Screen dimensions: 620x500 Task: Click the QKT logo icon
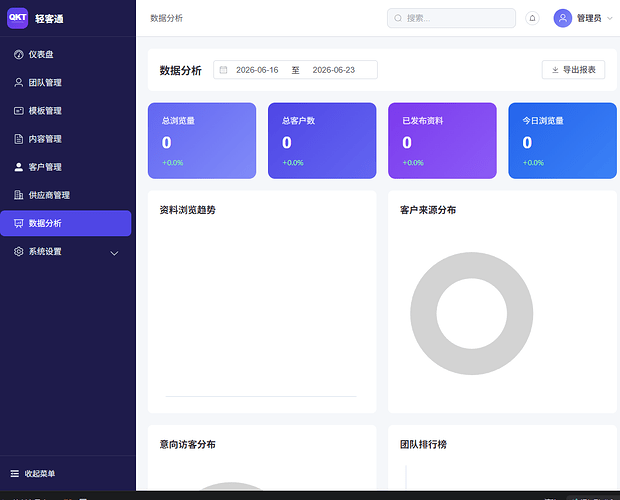click(x=17, y=18)
